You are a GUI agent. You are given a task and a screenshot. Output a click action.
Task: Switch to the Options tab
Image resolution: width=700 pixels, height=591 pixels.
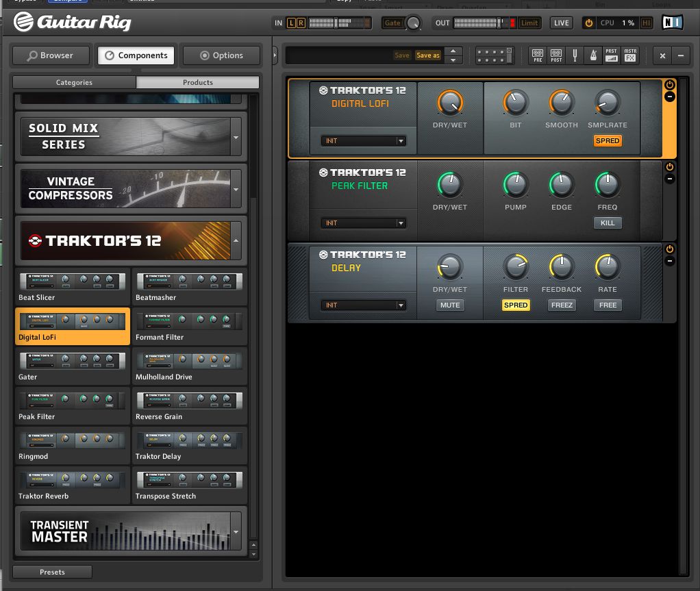(221, 55)
